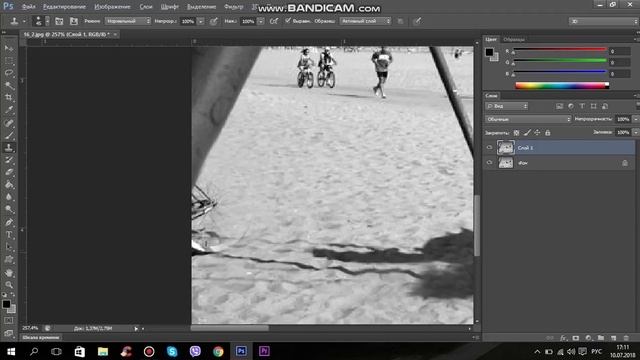
Task: Open the layer fill Заливка arrow
Action: pos(636,132)
